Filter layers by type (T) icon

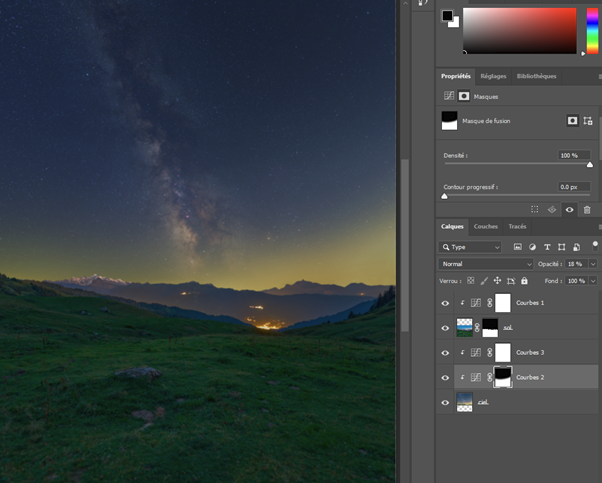tap(547, 247)
